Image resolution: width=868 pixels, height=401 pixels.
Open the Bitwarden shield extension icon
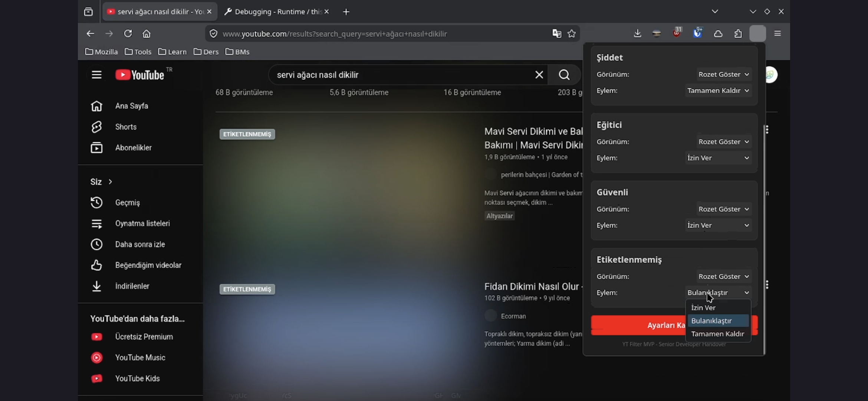pos(697,33)
